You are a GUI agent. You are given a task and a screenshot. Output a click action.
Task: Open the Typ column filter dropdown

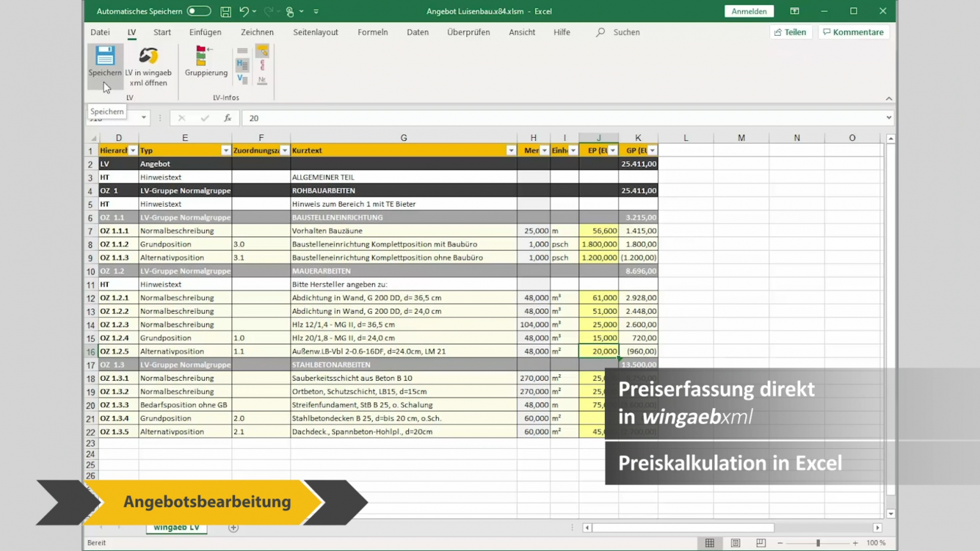pos(226,150)
